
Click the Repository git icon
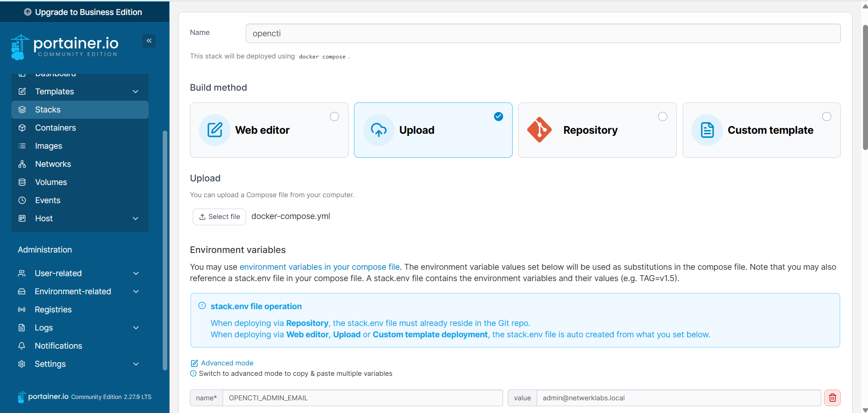539,130
